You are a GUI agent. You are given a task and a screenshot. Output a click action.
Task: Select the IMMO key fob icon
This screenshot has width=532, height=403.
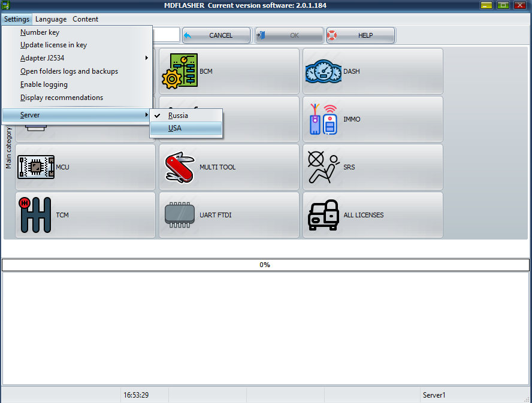click(x=324, y=119)
